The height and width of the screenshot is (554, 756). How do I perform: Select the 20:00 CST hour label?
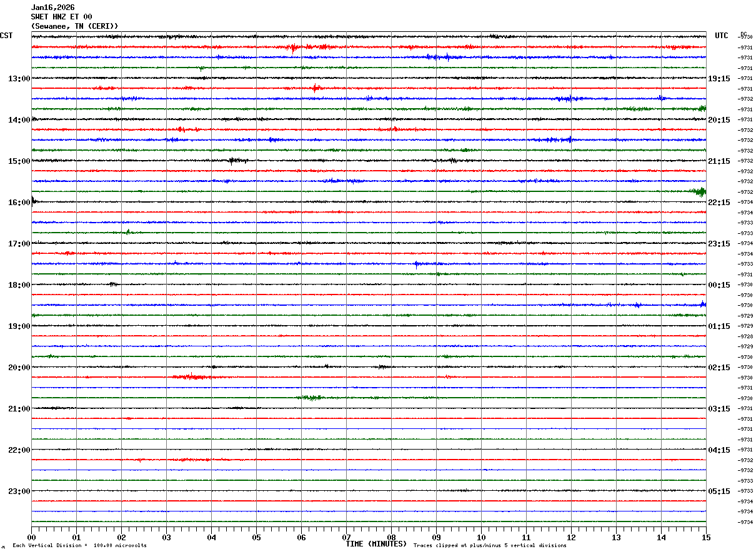click(19, 368)
